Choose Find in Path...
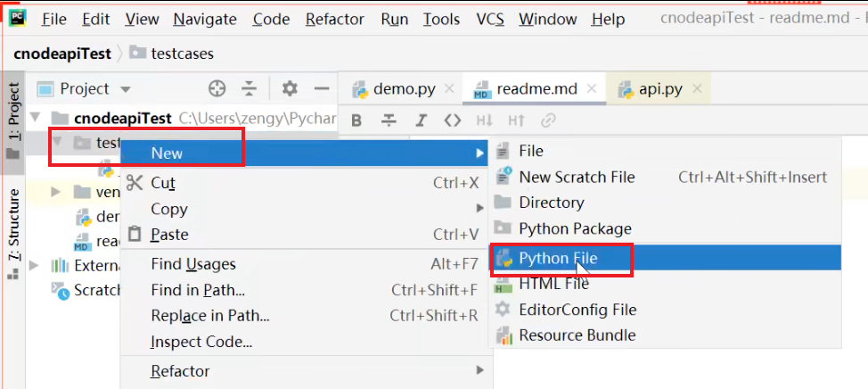 click(x=305, y=290)
